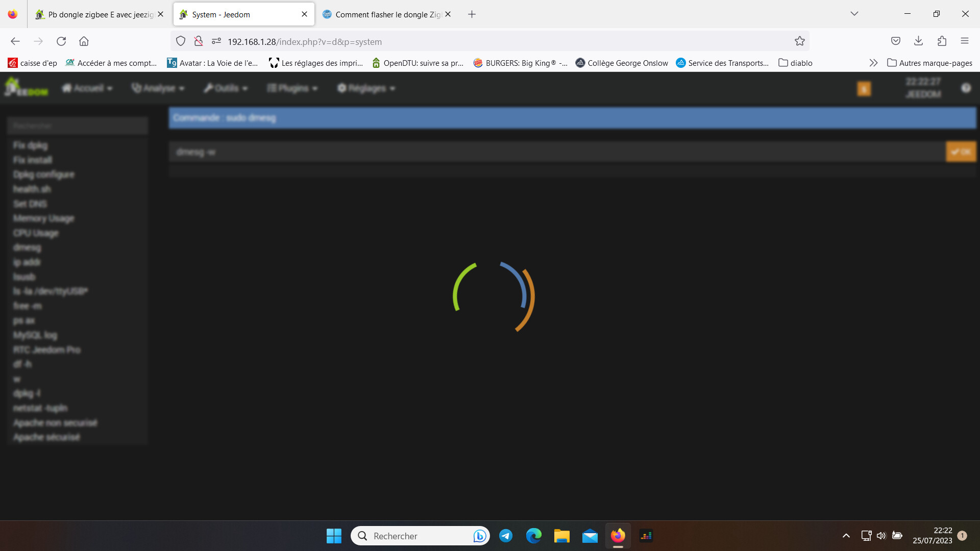Click the Firefox reload page icon

tap(61, 41)
